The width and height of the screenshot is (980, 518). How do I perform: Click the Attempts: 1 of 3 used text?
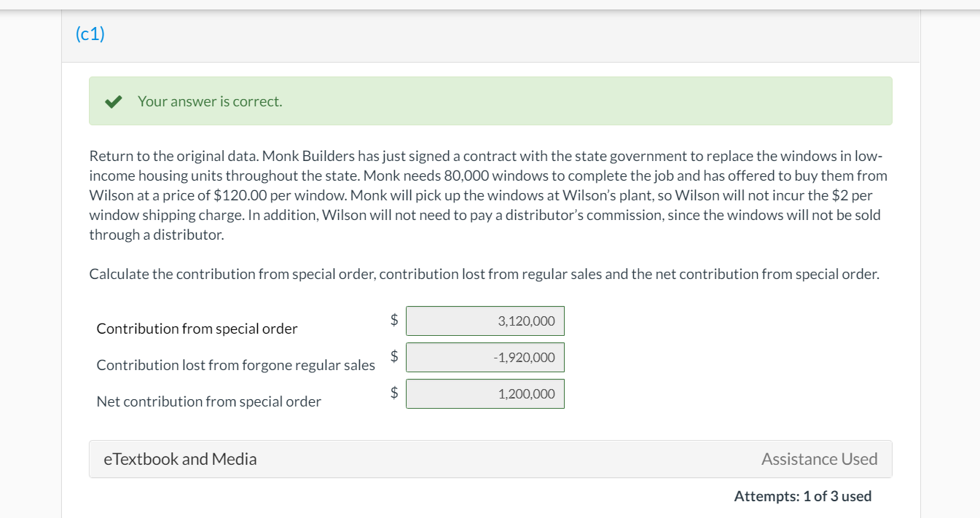(803, 496)
